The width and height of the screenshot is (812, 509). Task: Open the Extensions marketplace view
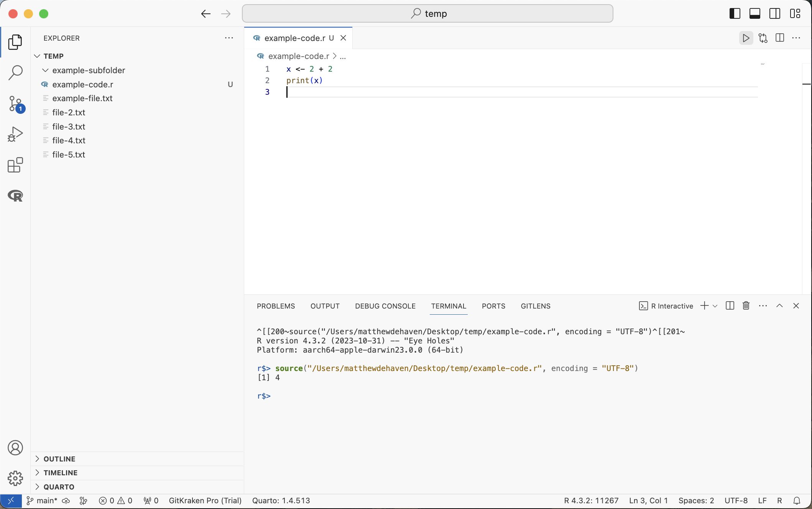click(15, 165)
